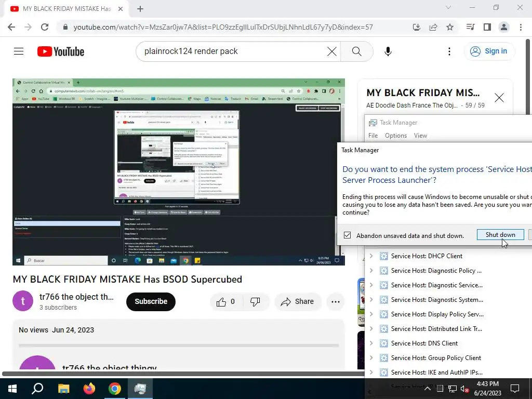Click the Sign in button

[489, 51]
